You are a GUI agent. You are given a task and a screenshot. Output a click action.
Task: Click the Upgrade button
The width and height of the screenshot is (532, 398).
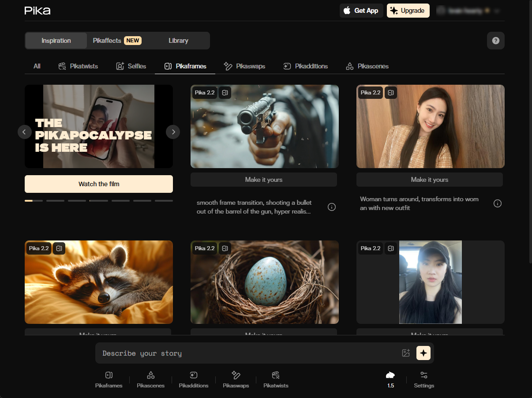tap(408, 11)
